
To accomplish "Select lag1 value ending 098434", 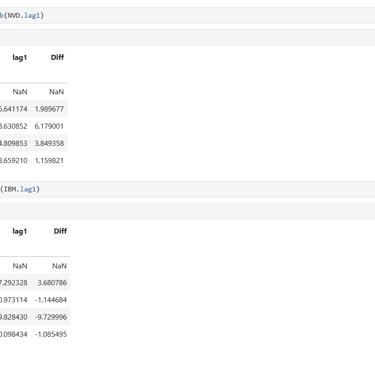I will [x=14, y=334].
